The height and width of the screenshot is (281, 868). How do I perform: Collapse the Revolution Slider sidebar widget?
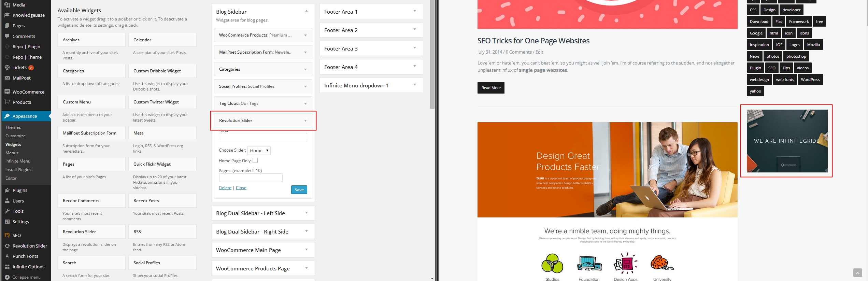[x=305, y=121]
